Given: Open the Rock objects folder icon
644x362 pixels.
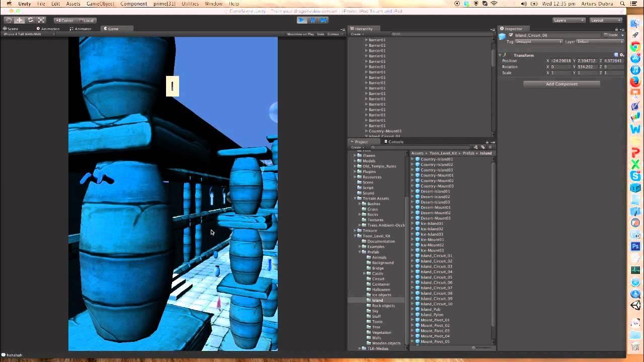Looking at the screenshot, I should [368, 306].
